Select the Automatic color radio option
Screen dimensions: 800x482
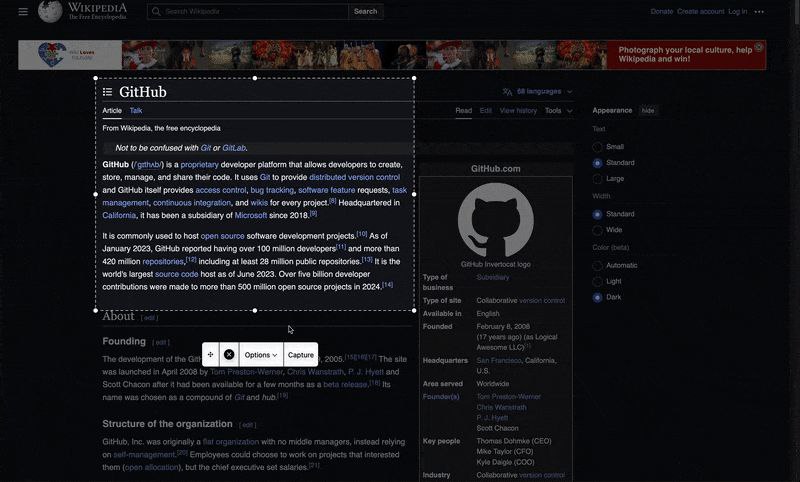pyautogui.click(x=598, y=265)
